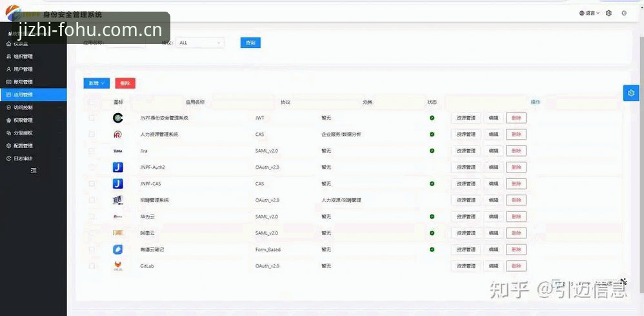
Task: Click the Form_Based protocol cell
Action: tap(268, 249)
